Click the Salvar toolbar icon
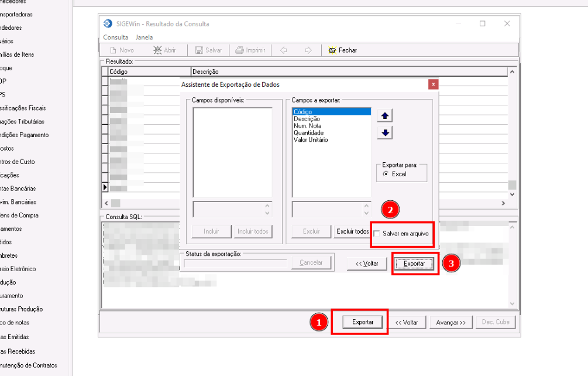Image resolution: width=588 pixels, height=376 pixels. [x=199, y=50]
